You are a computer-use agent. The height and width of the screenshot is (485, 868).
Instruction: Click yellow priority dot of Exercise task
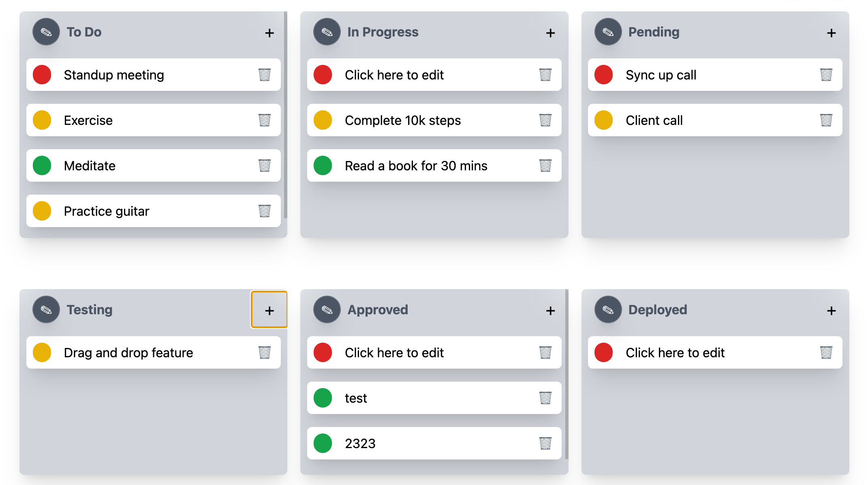click(x=42, y=120)
